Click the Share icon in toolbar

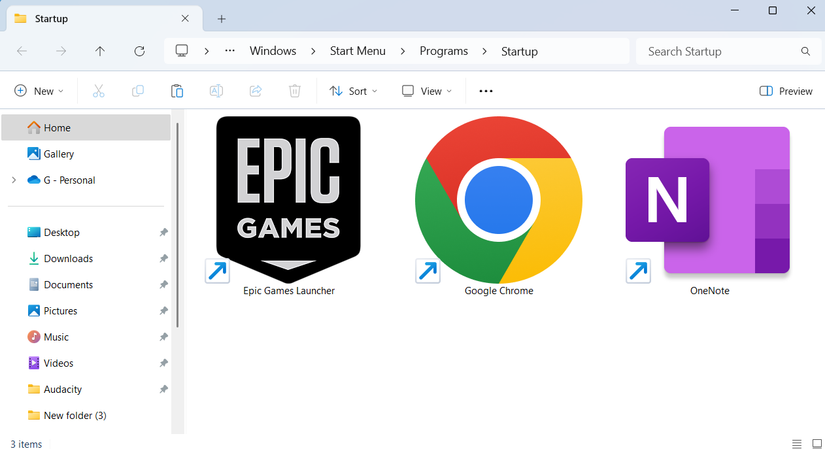click(x=256, y=91)
